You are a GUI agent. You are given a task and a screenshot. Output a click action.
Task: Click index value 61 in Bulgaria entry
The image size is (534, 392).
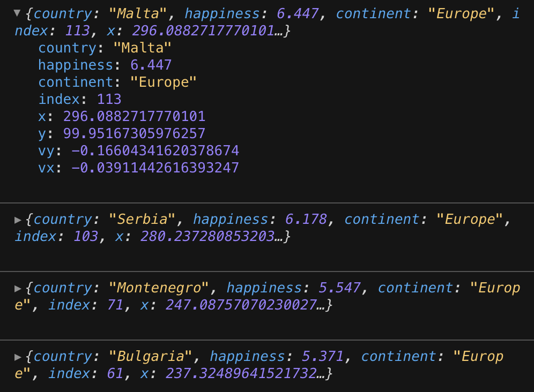coord(115,374)
